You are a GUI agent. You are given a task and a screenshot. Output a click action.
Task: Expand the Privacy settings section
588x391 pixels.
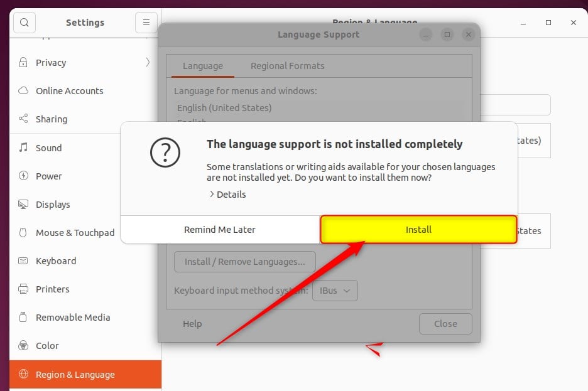[x=50, y=62]
